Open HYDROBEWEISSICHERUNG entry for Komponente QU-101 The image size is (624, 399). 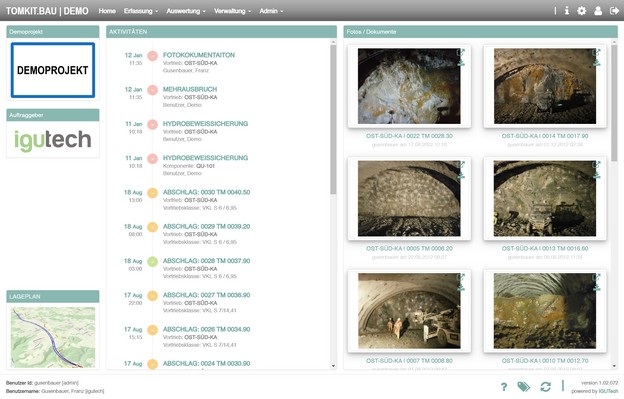coord(205,158)
